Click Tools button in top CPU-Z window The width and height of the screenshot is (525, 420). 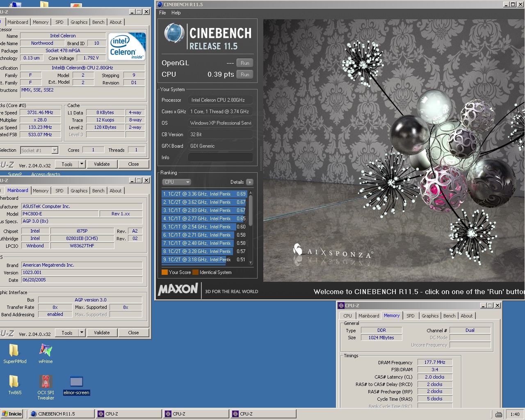tap(67, 164)
